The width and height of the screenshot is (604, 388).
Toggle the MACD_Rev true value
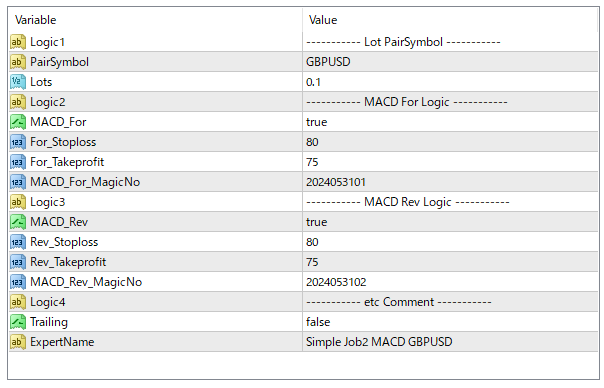450,222
